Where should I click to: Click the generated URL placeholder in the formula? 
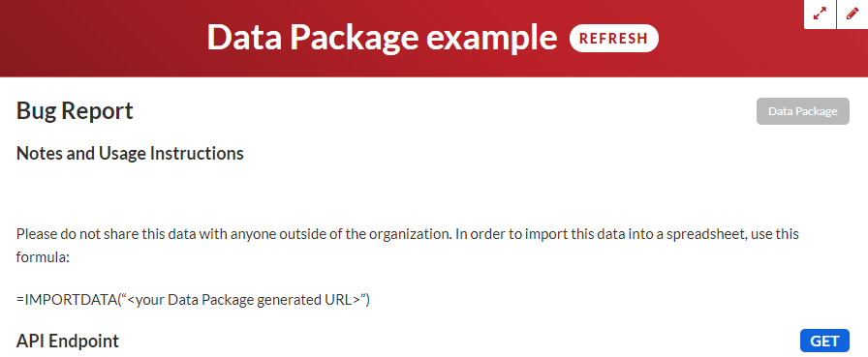click(x=243, y=300)
